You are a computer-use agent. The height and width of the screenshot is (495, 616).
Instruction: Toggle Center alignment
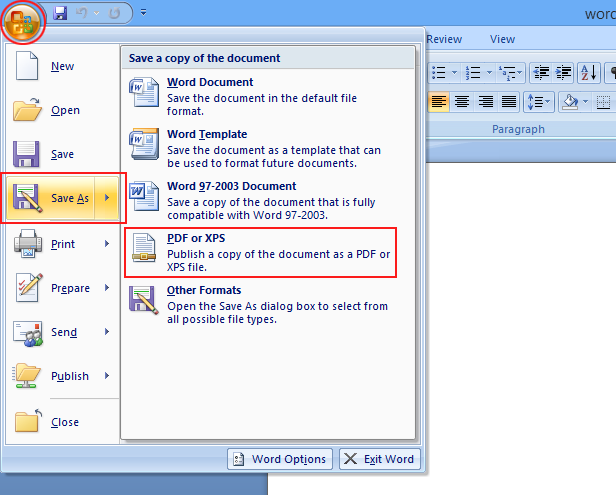[x=462, y=102]
